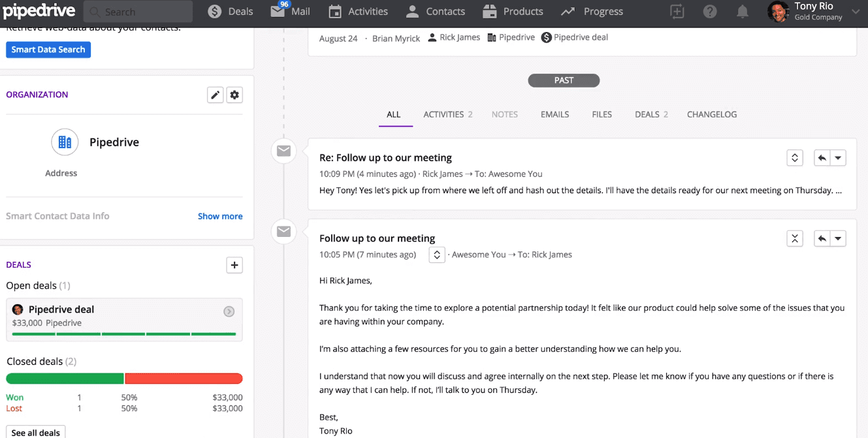Click the quick add plus icon in top bar
Viewport: 868px width, 438px height.
point(677,12)
